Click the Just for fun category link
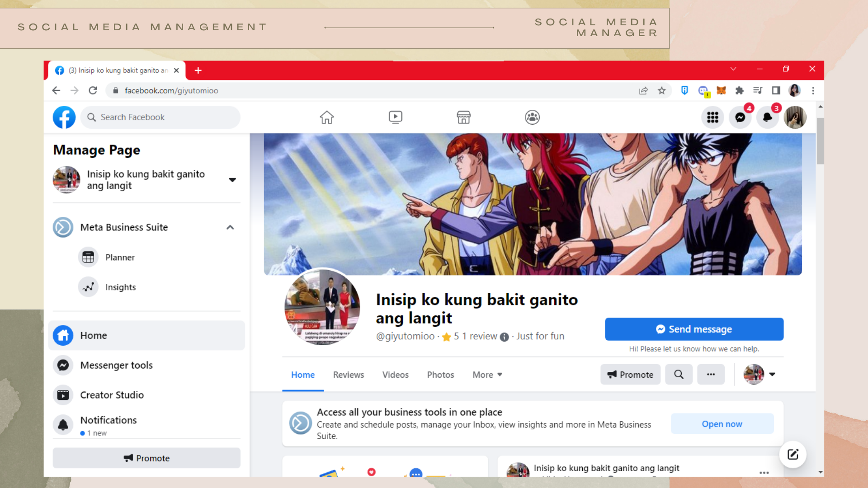 click(x=540, y=336)
